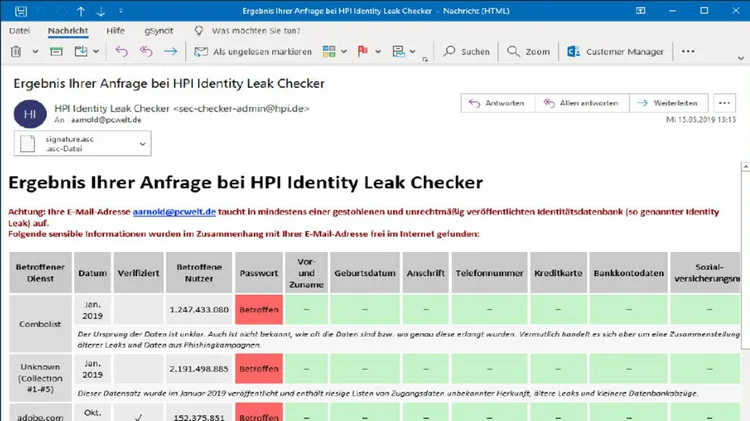Screen dimensions: 750x421
Task: Click the Translate/immersive reader icon
Action: 398,51
